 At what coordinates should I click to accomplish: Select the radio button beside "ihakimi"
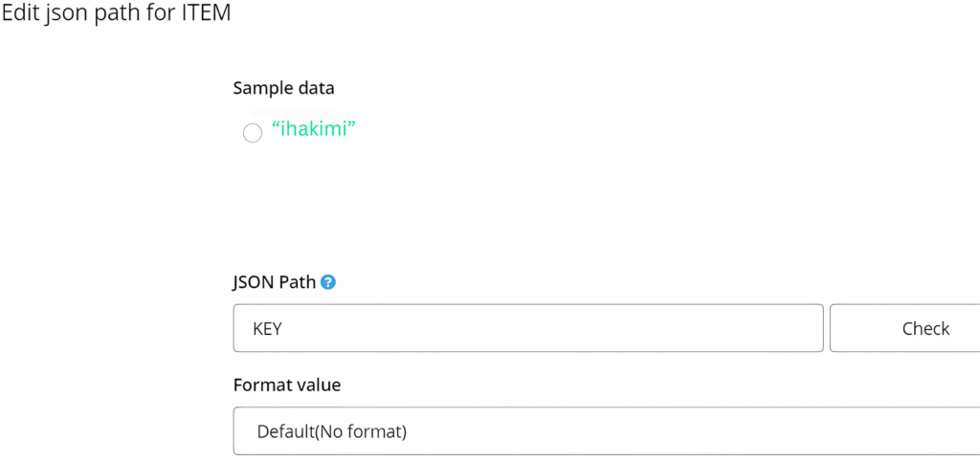[x=253, y=134]
